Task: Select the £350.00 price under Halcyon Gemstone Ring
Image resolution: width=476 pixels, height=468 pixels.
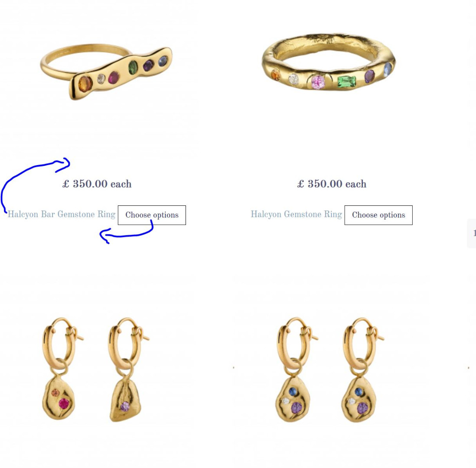Action: (332, 184)
